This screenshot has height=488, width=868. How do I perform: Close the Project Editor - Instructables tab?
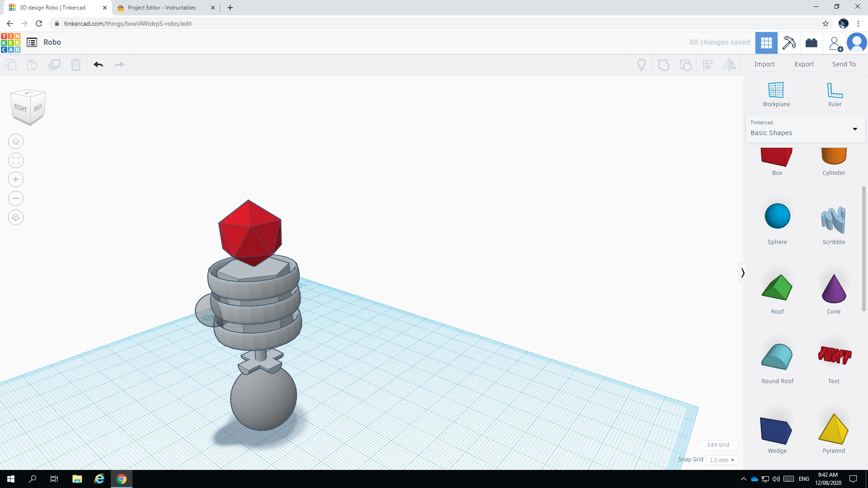[213, 8]
